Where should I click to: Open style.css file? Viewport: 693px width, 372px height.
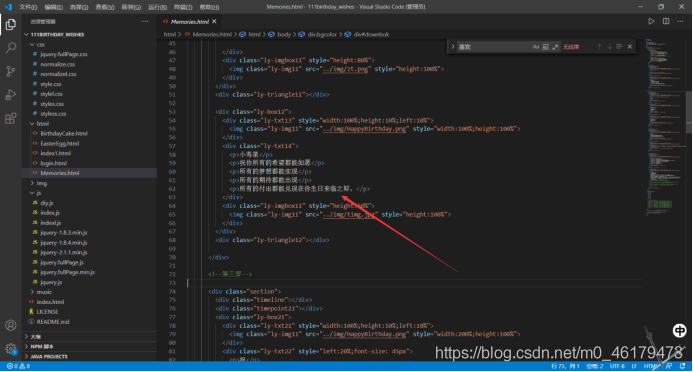click(51, 84)
